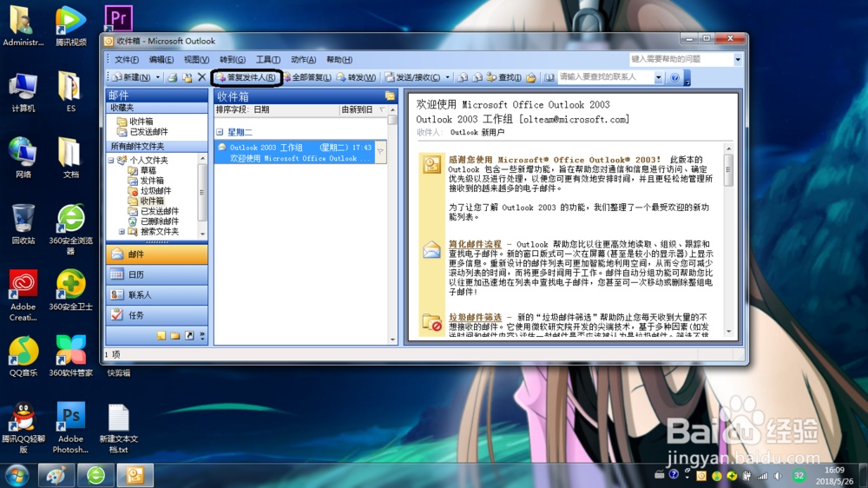Open the Adobe Photoshop desktop shortcut
The width and height of the screenshot is (868, 488).
[x=71, y=427]
